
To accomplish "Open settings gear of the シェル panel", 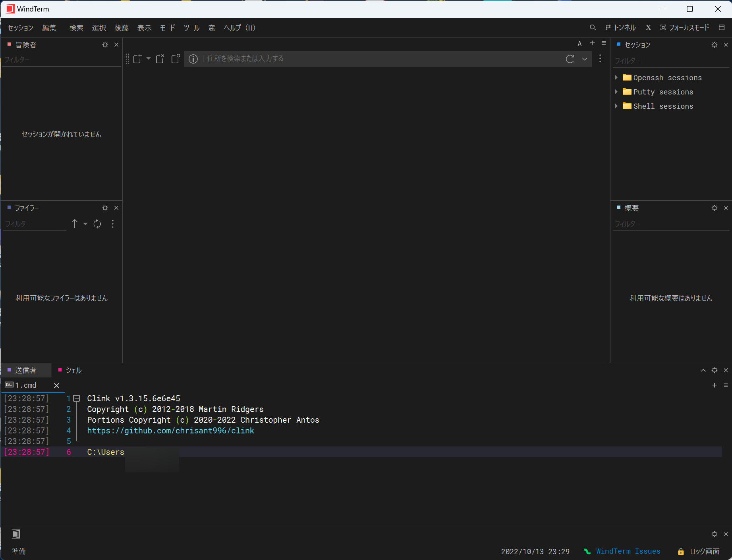I will coord(715,370).
